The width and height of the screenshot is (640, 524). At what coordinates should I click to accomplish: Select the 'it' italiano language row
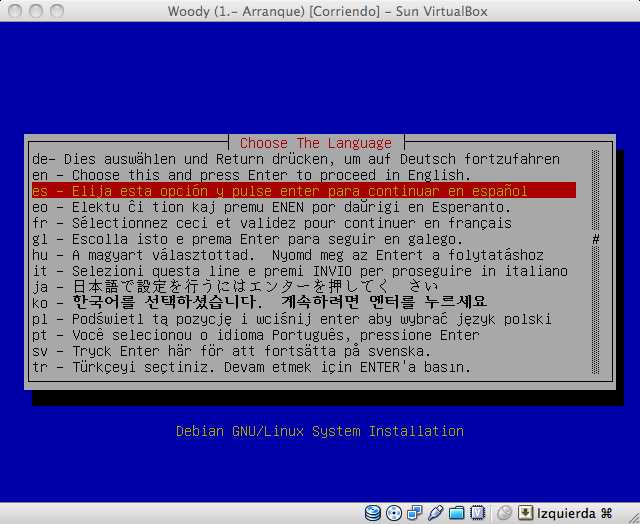click(304, 271)
